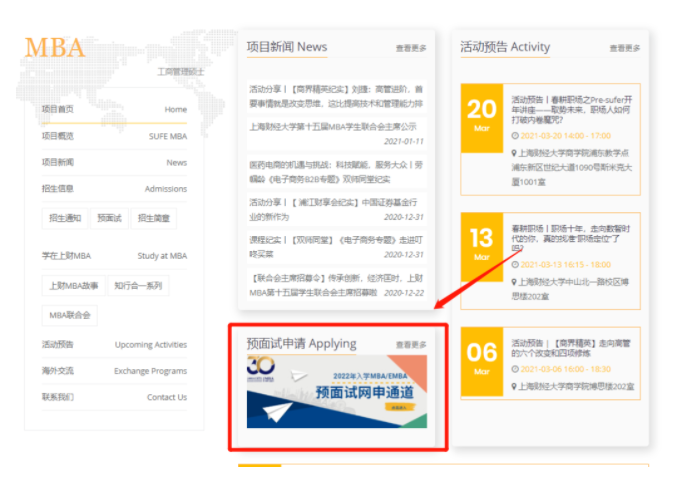Screen dimensions: 691x488
Task: Click the 13 Mar date badge
Action: (481, 246)
